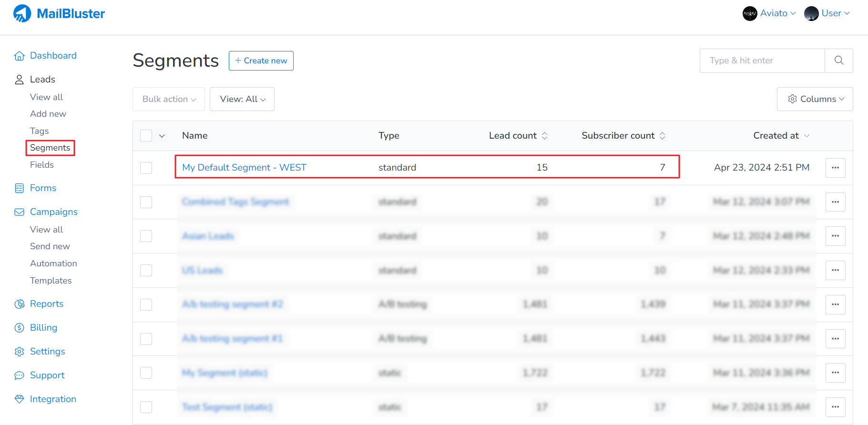868x425 pixels.
Task: Tick the checkbox in the last segment row
Action: pos(146,407)
